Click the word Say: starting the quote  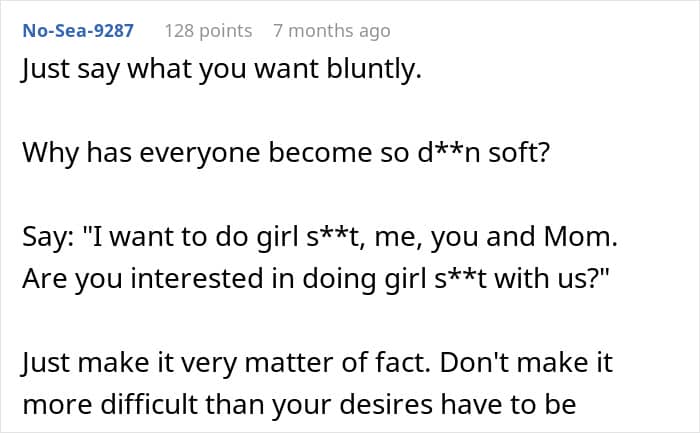click(x=49, y=237)
